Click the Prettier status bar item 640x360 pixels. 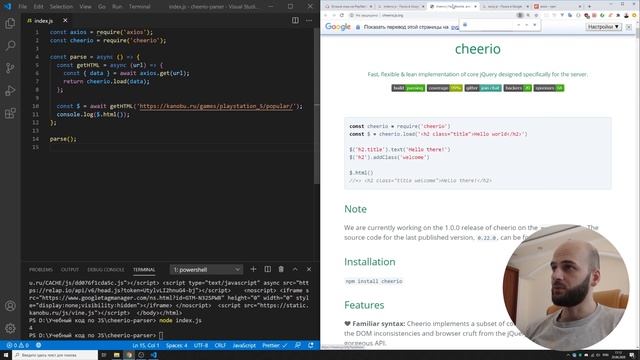274,345
